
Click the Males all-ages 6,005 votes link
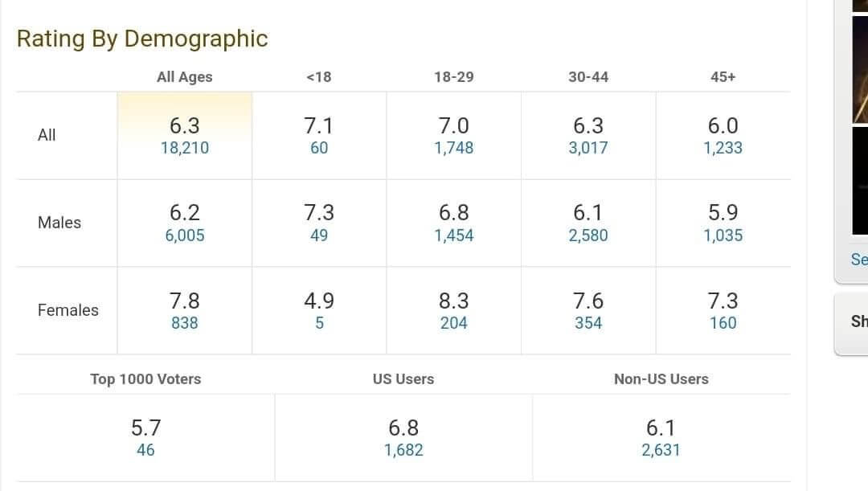185,235
